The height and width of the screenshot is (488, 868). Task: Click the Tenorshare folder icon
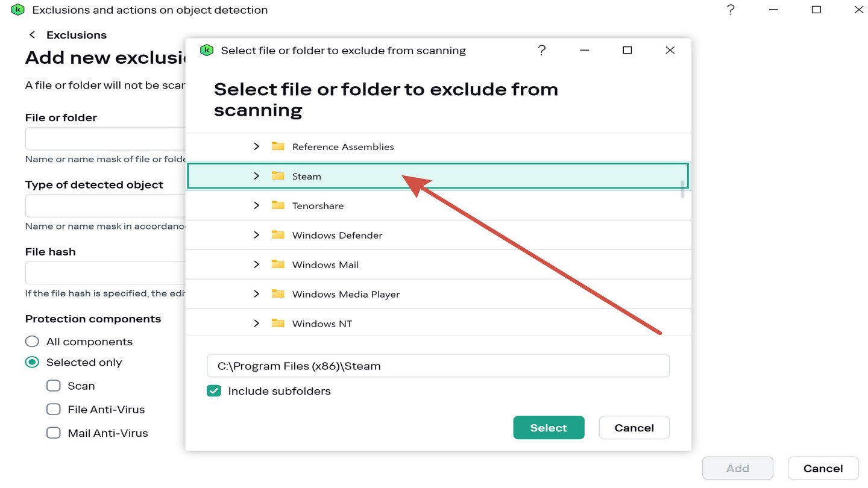pos(278,205)
